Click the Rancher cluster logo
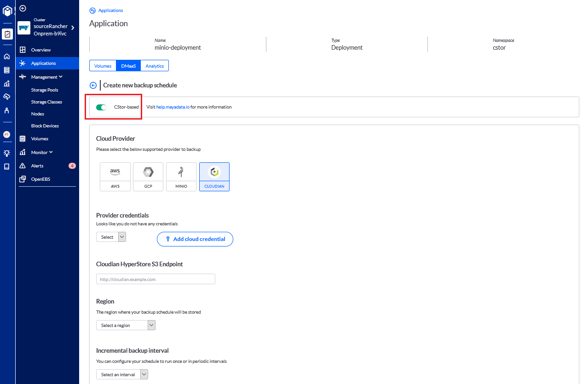The height and width of the screenshot is (384, 588). coord(24,28)
